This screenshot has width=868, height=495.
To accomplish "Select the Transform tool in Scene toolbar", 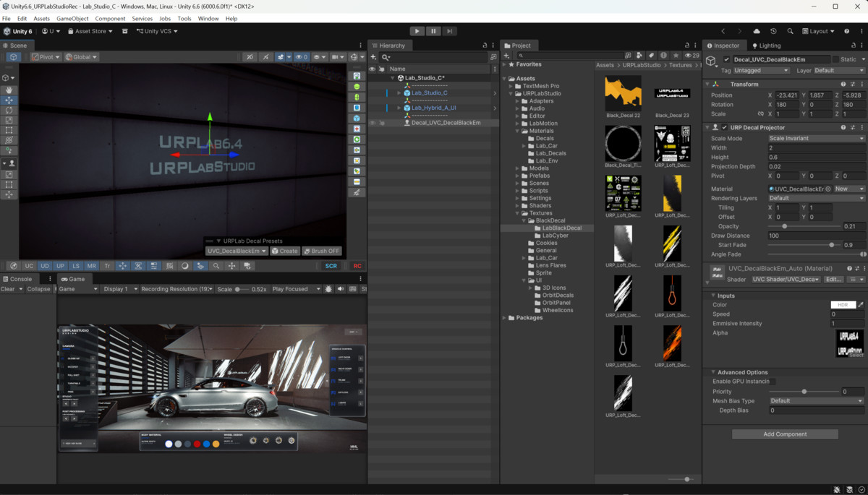I will pos(9,140).
